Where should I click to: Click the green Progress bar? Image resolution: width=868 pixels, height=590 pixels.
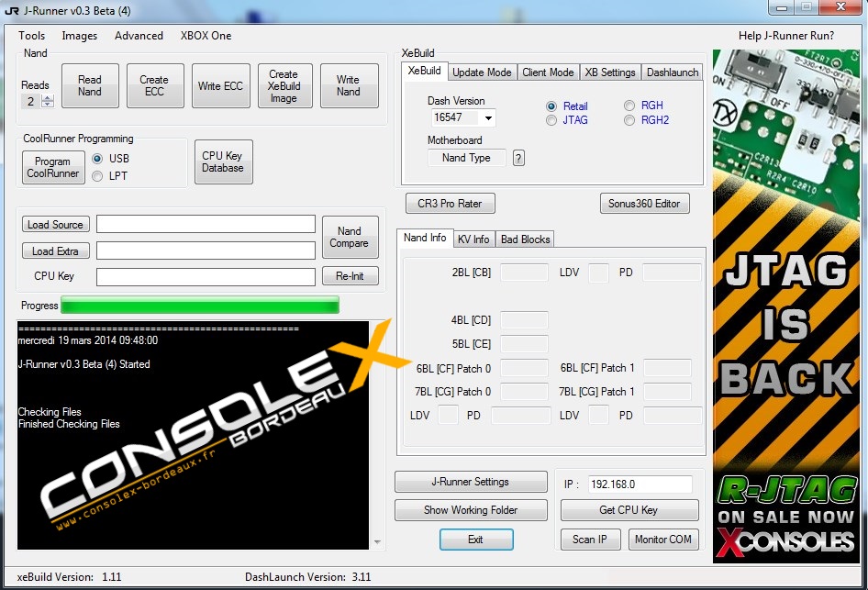click(200, 305)
